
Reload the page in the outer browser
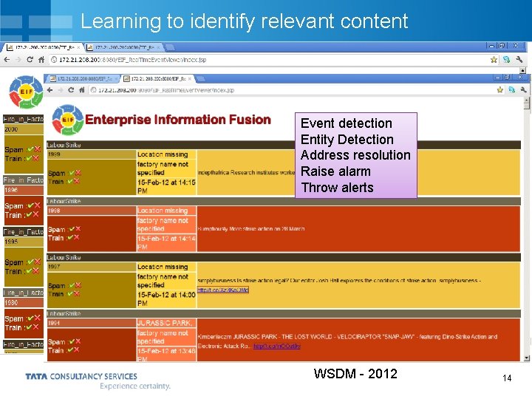click(x=30, y=60)
